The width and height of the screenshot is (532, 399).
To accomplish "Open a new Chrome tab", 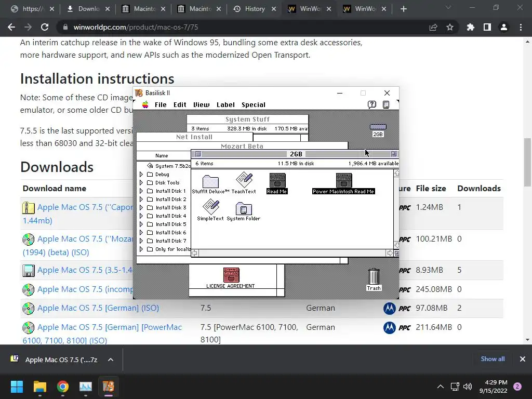I will tap(403, 9).
